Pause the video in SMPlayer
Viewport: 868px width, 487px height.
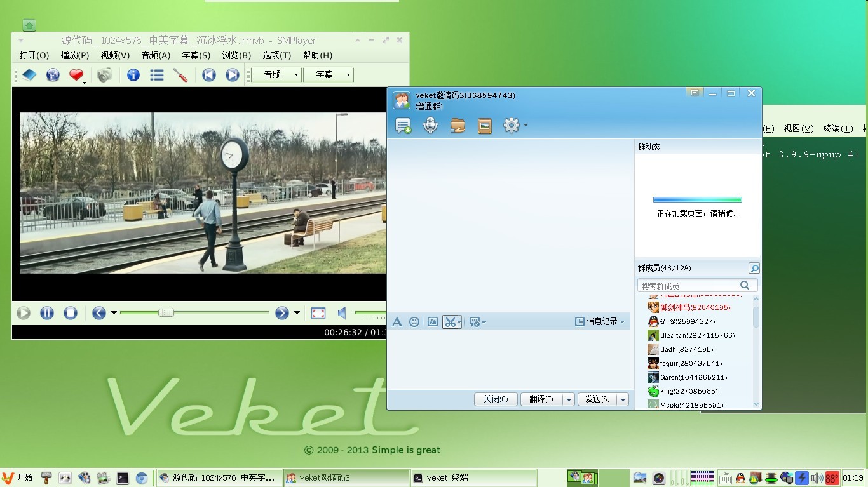(47, 313)
